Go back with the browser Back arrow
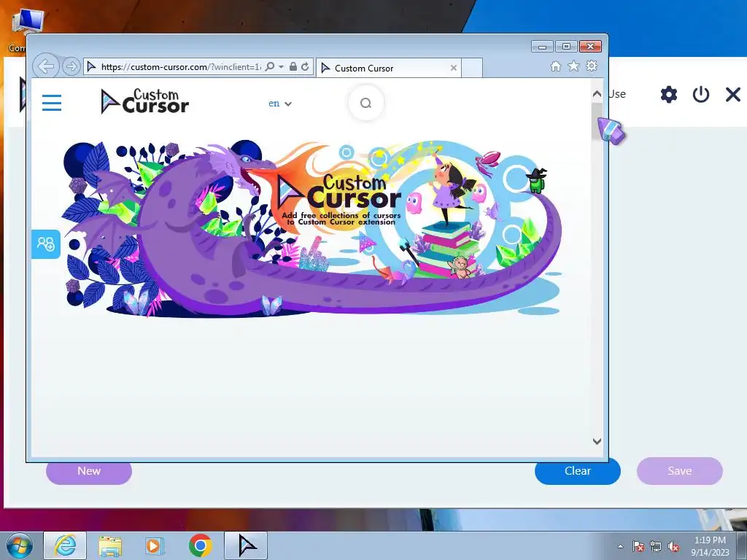747x560 pixels. coord(46,66)
